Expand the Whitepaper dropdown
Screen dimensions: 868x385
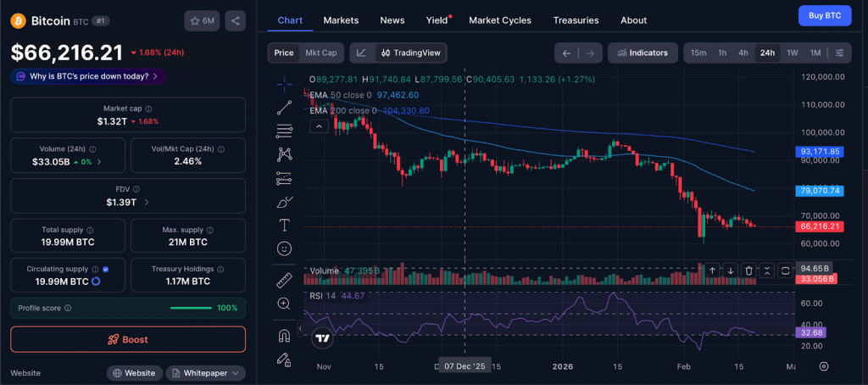(x=206, y=373)
